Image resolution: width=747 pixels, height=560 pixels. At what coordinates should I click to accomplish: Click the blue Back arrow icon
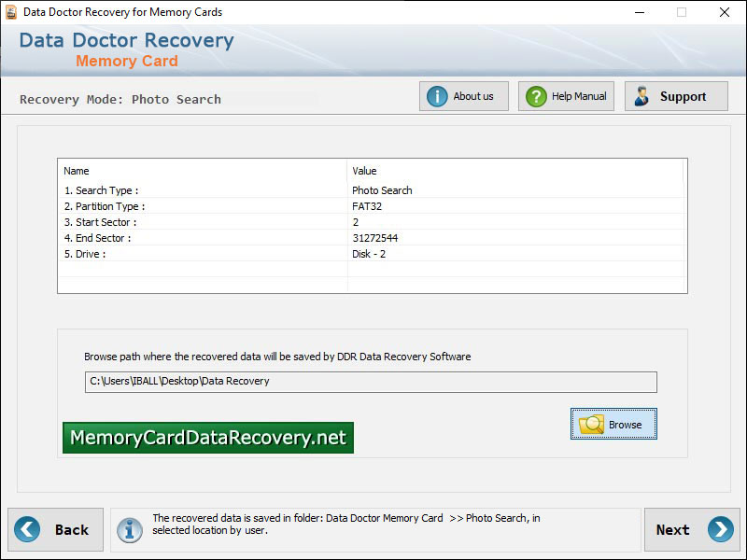point(27,529)
